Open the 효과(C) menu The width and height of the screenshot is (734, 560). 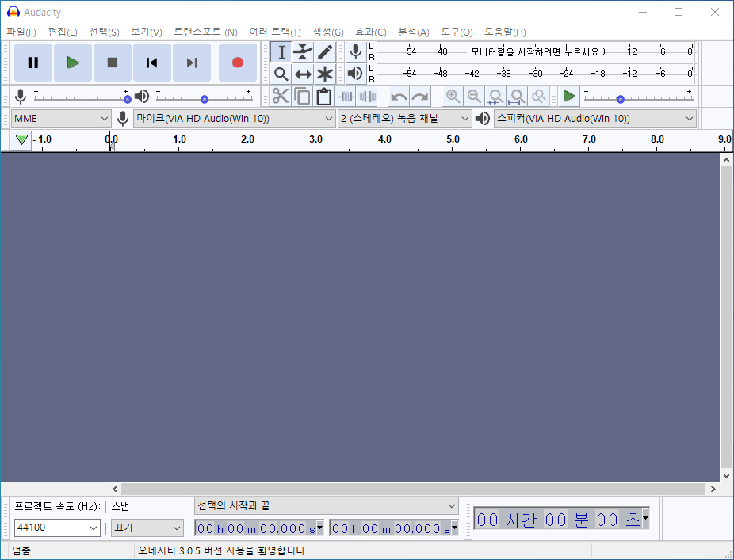[x=370, y=32]
